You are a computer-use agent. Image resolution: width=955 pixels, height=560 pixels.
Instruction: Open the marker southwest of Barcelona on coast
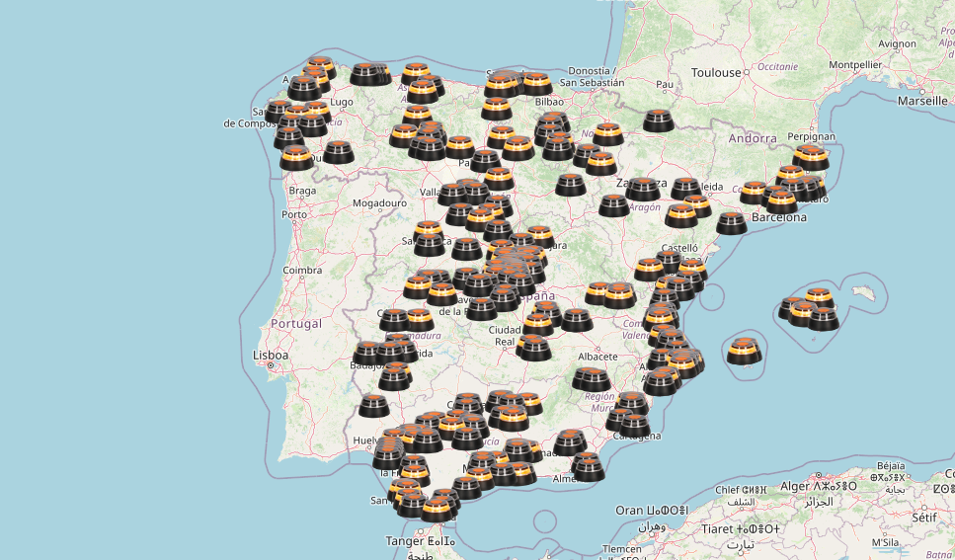click(x=732, y=222)
